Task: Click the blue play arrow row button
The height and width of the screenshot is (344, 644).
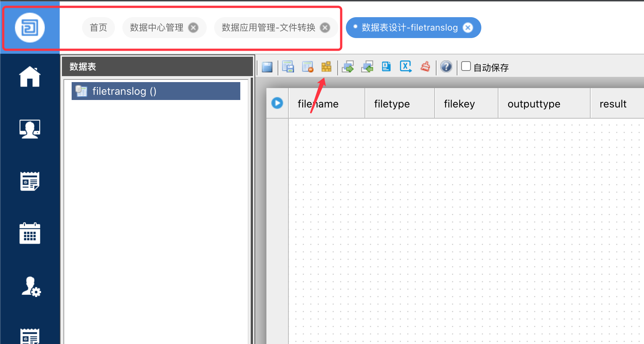Action: click(x=277, y=103)
